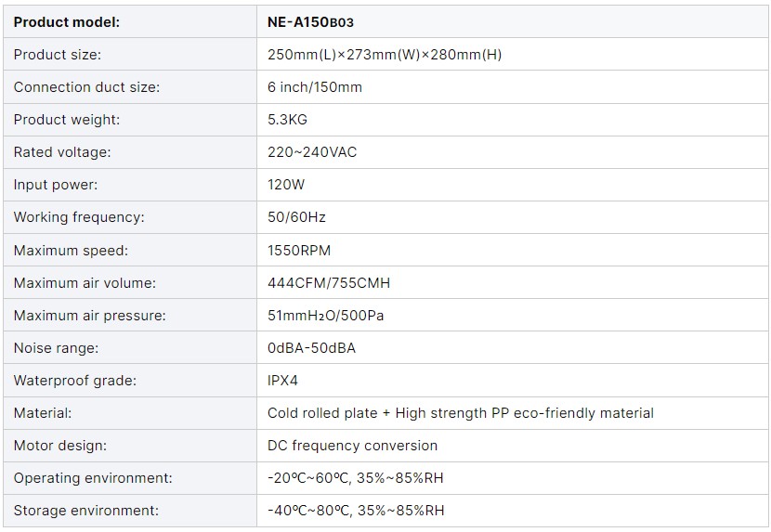Click the Product size label
This screenshot has width=771, height=532.
point(57,55)
